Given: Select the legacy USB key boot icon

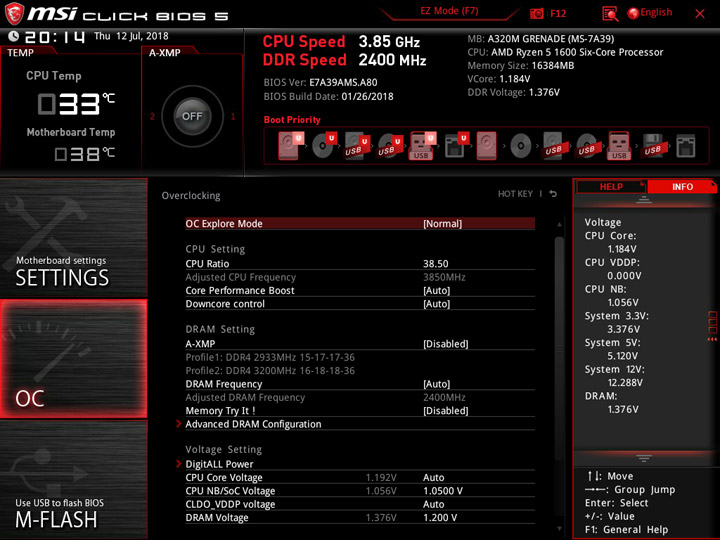Looking at the screenshot, I should (619, 146).
